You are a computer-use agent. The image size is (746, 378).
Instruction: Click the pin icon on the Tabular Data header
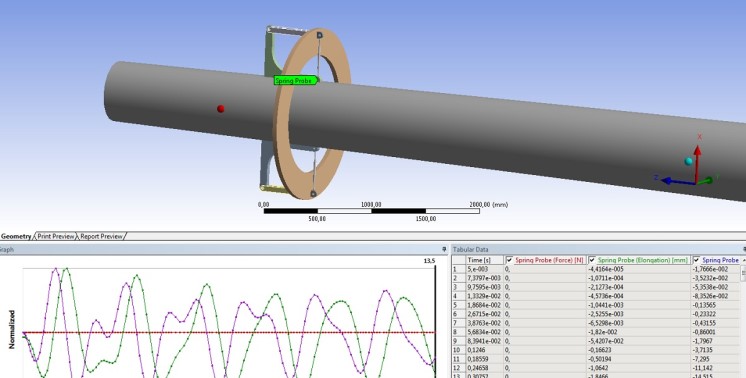[x=744, y=249]
